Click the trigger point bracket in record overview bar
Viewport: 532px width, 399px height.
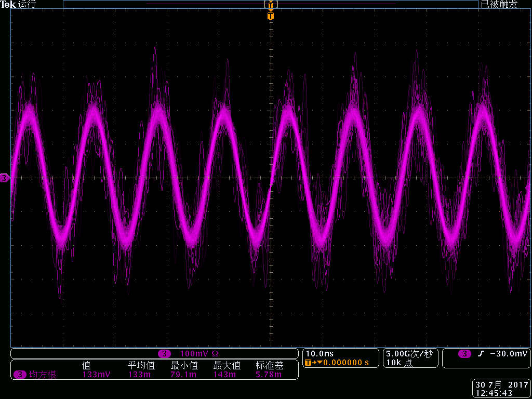(271, 4)
